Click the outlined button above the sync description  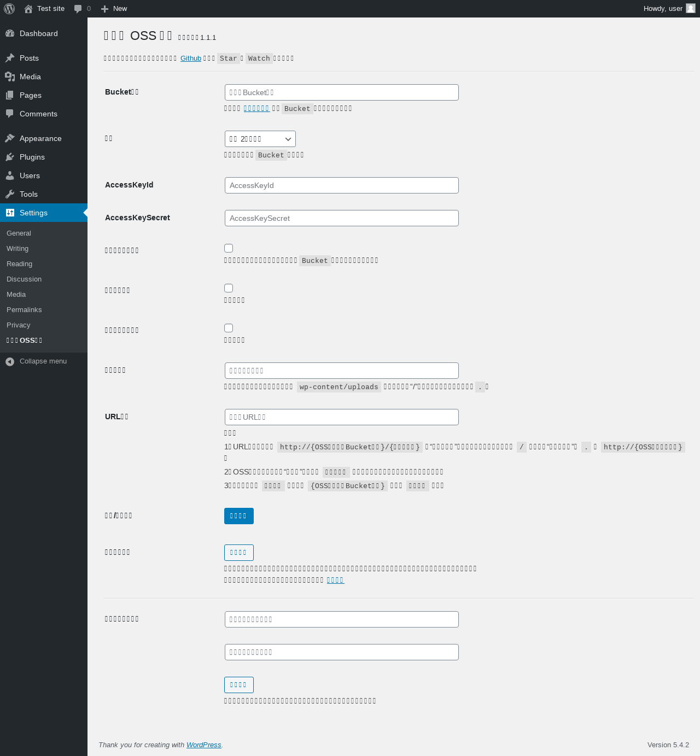click(x=239, y=553)
